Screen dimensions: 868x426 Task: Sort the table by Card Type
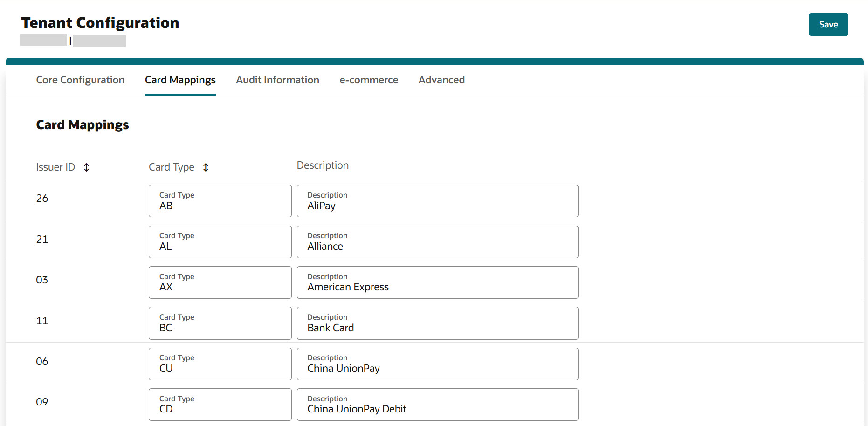point(206,167)
